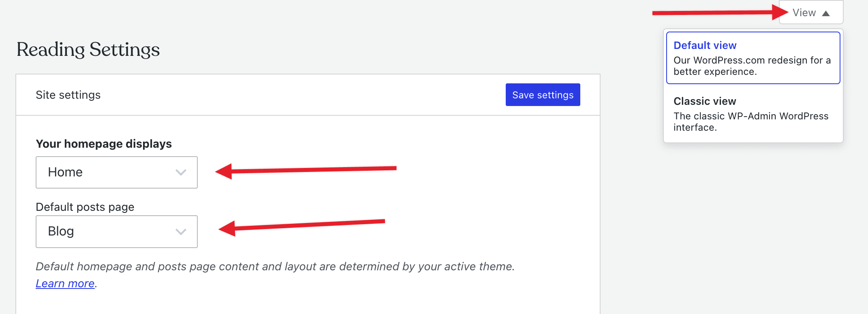Choose Classic WP-Admin interface option
Screen dimensions: 868x314
[750, 121]
